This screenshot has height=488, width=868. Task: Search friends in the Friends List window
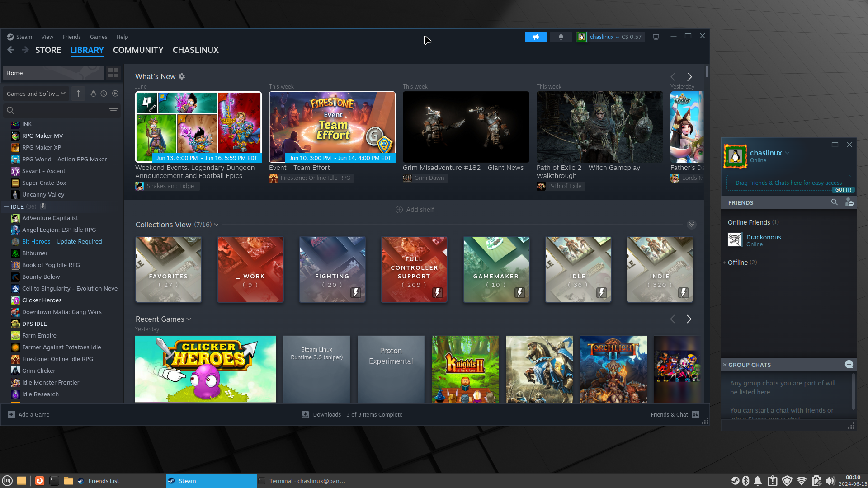point(834,202)
